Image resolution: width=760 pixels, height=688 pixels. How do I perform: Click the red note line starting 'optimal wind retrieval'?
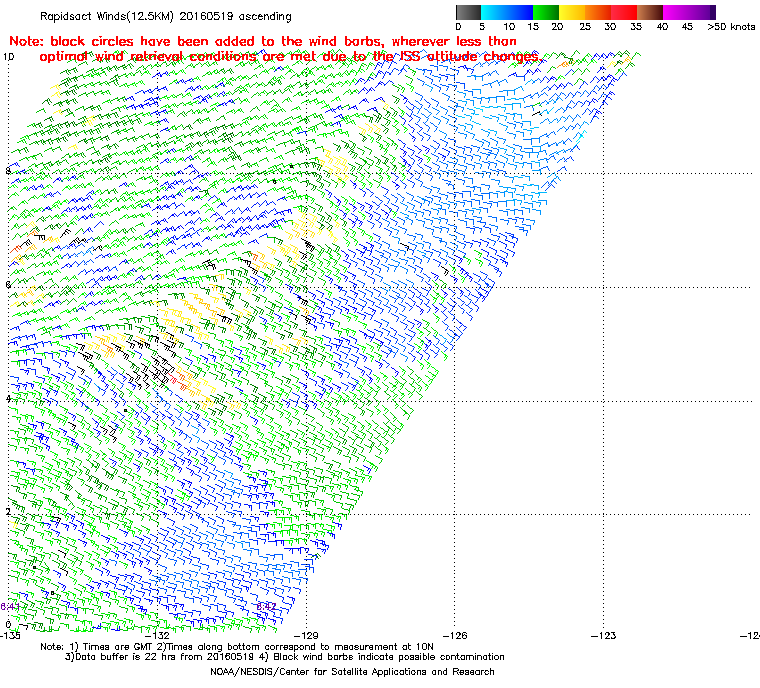(x=289, y=57)
